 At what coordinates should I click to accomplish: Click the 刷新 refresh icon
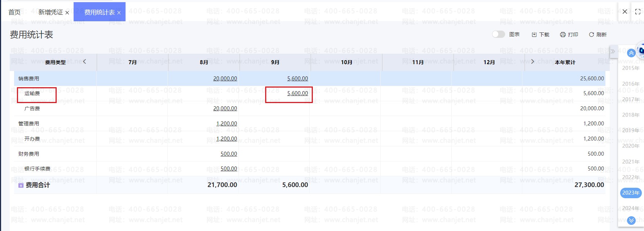[591, 35]
